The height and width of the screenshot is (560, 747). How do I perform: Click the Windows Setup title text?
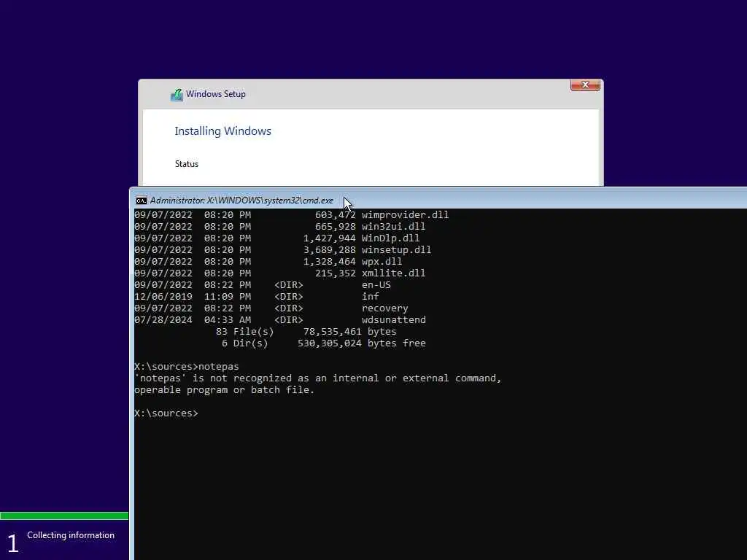click(216, 94)
